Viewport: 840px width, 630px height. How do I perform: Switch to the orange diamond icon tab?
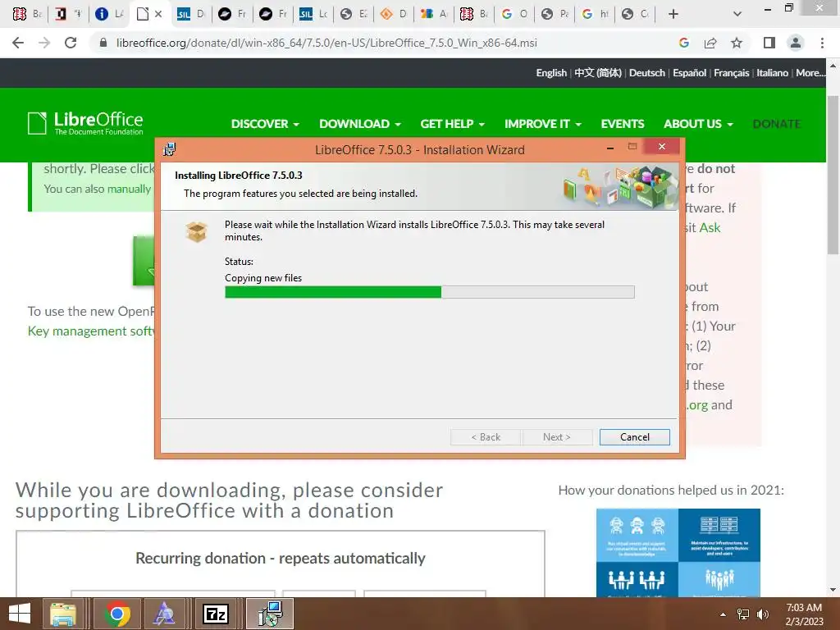[x=394, y=14]
